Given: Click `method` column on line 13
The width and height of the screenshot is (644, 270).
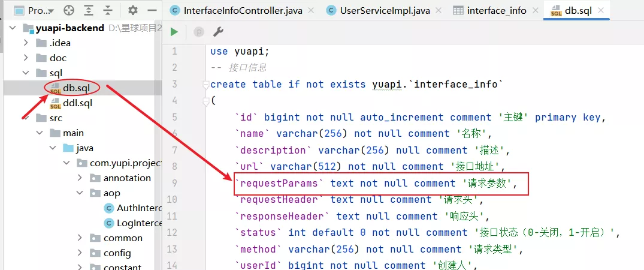Looking at the screenshot, I should (x=258, y=250).
